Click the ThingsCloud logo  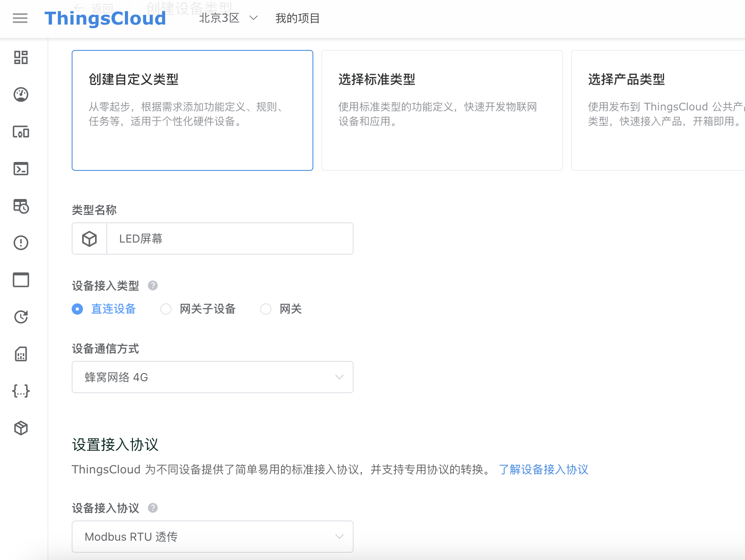pyautogui.click(x=105, y=19)
